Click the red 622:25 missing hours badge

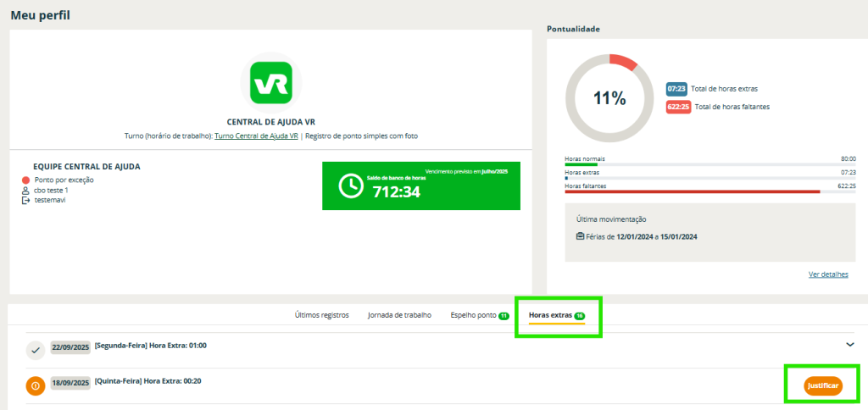pyautogui.click(x=678, y=107)
